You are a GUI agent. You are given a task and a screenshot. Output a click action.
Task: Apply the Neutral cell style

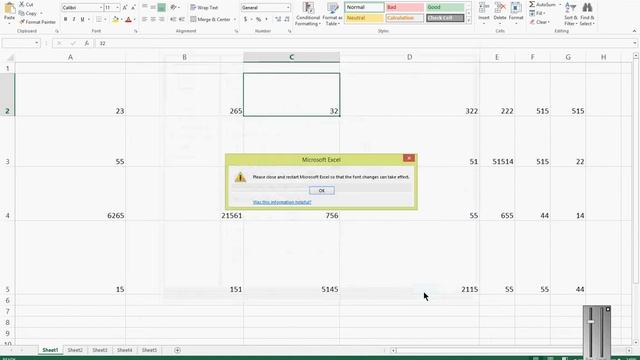pyautogui.click(x=364, y=18)
